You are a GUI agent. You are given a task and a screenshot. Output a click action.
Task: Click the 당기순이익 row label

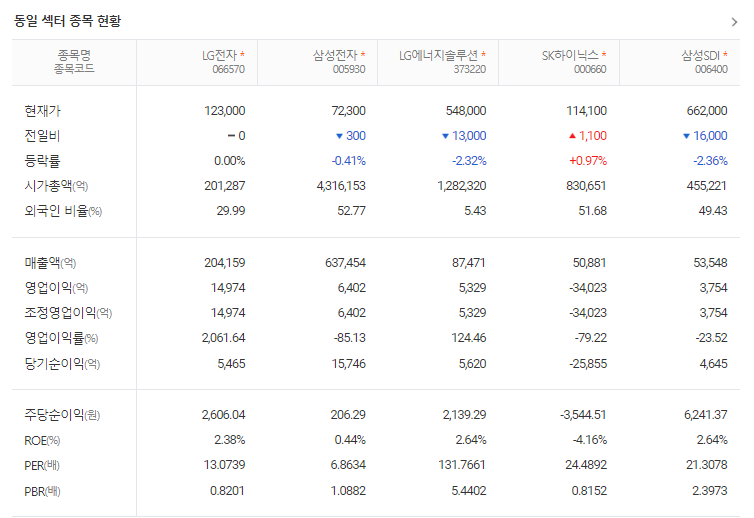click(62, 364)
